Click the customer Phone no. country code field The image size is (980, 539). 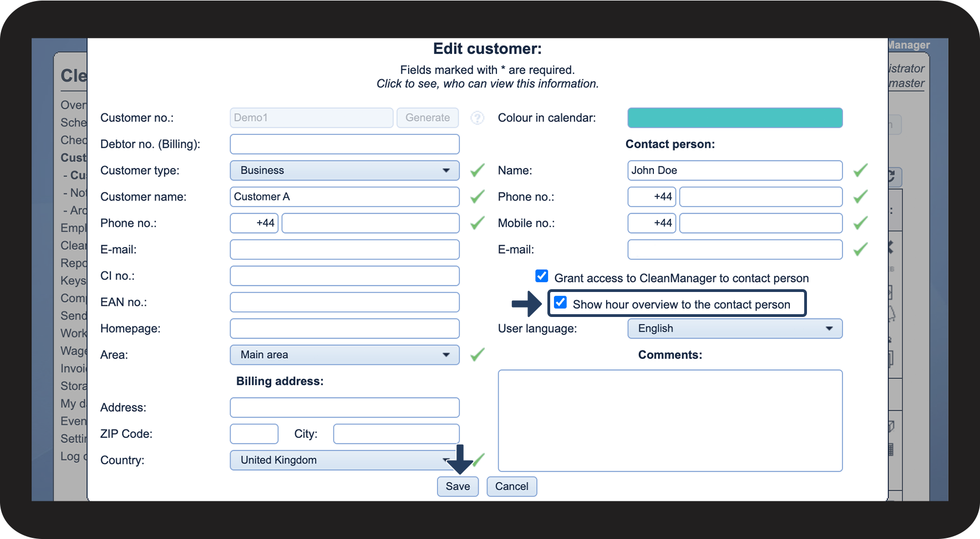coord(254,223)
